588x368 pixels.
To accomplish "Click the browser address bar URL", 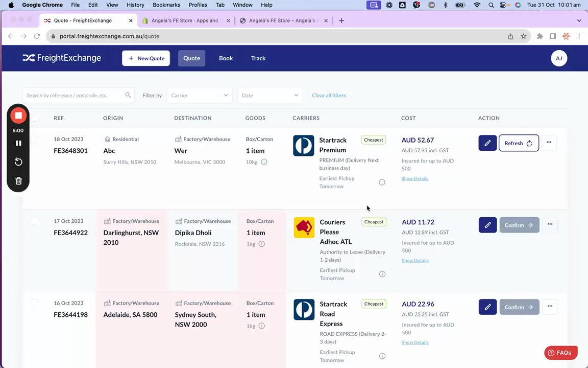I will (110, 36).
